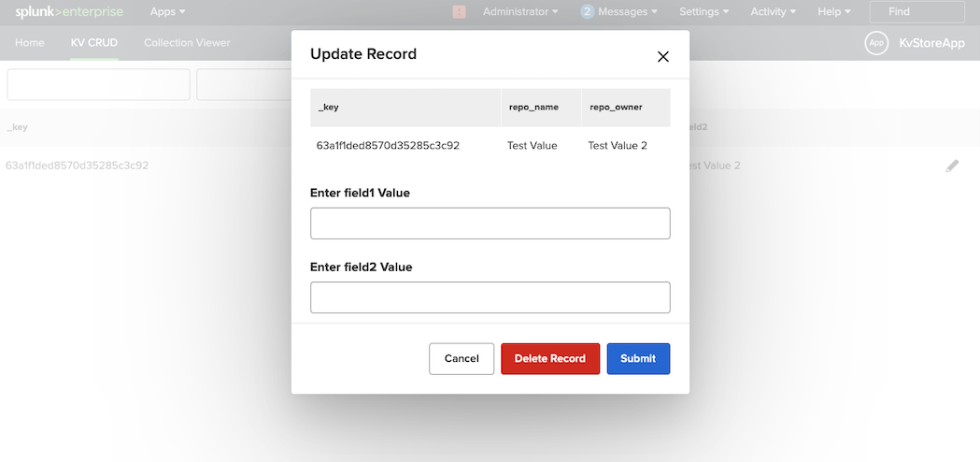Screen dimensions: 980x462
Task: Click the round App icon beside KvStoreApp
Action: coord(876,43)
